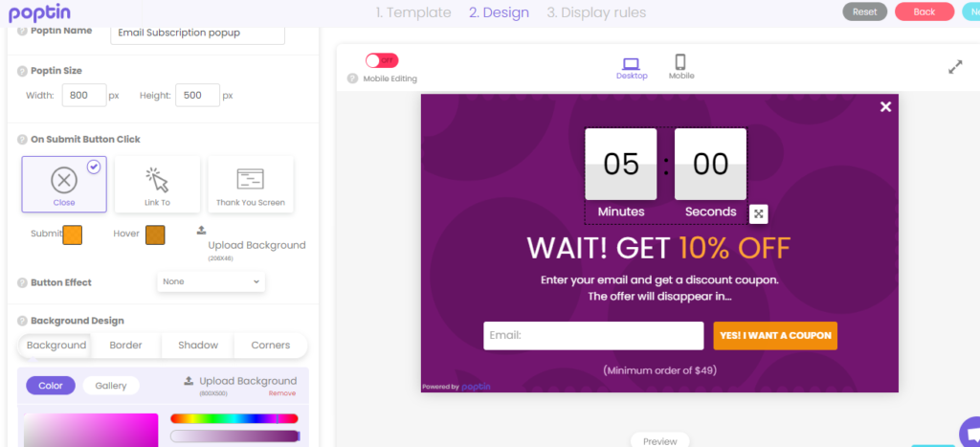
Task: Open the help icon beside Mobile Editing
Action: click(352, 78)
